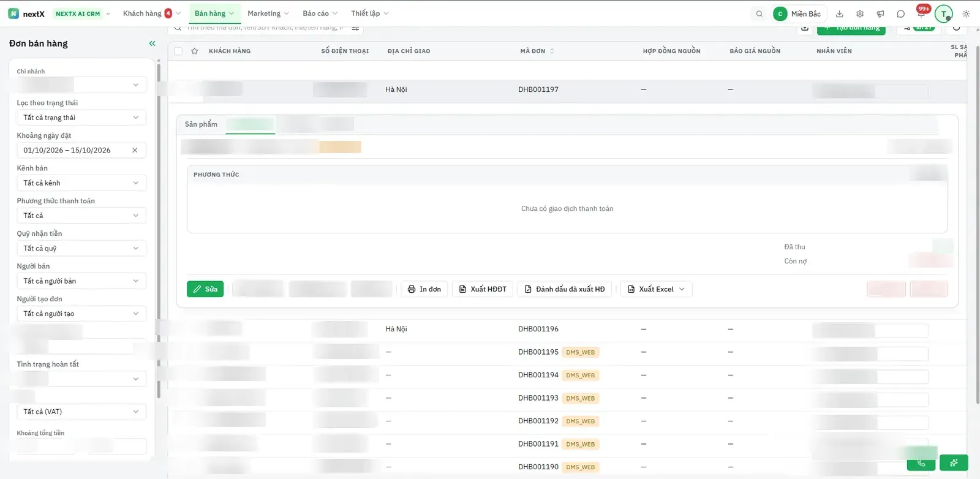Click the Xuất HĐĐT button
The width and height of the screenshot is (980, 479).
tap(483, 289)
